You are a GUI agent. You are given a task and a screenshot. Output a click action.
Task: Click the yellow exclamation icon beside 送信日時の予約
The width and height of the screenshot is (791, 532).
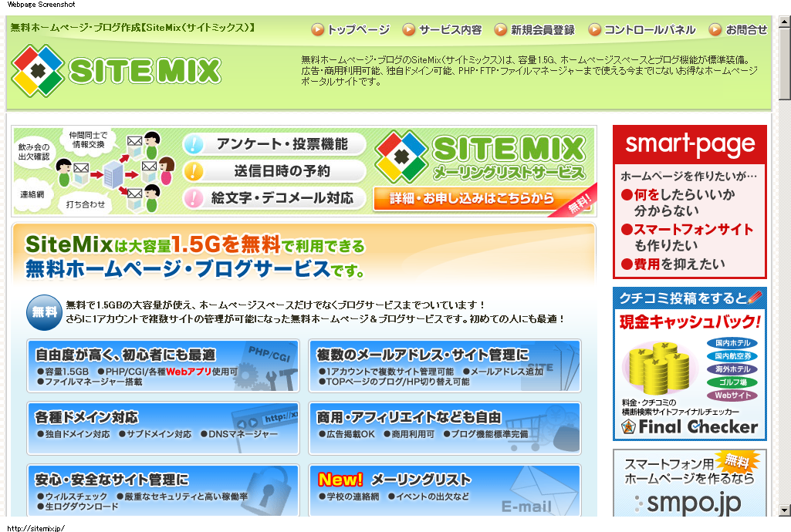click(x=194, y=171)
